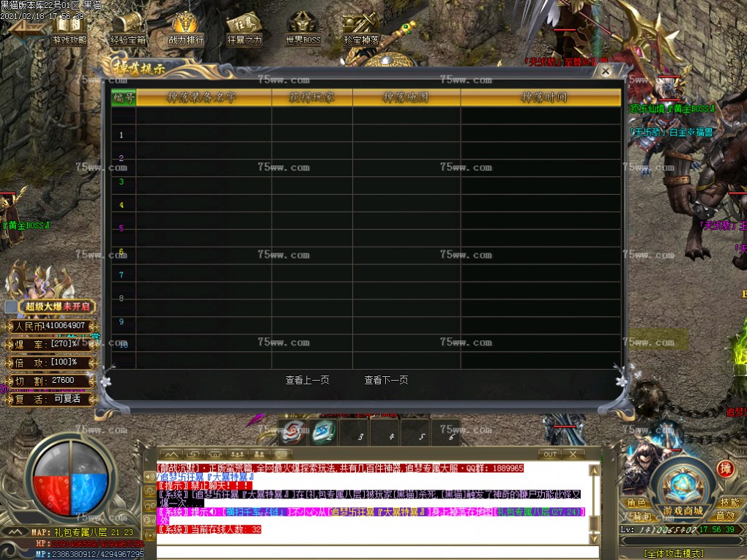The image size is (747, 560).
Task: Activate the blue skill in slot 2
Action: [x=324, y=432]
